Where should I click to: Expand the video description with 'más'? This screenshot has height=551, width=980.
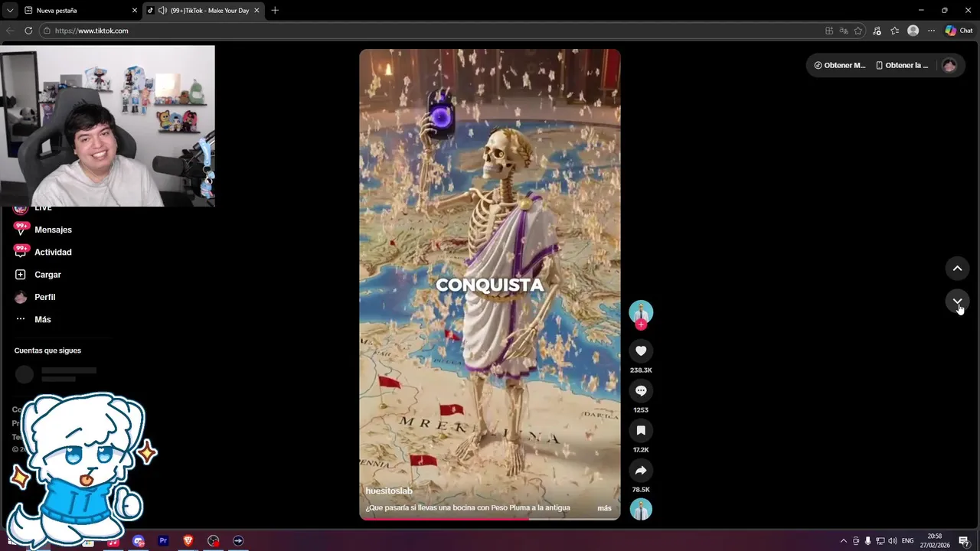604,508
